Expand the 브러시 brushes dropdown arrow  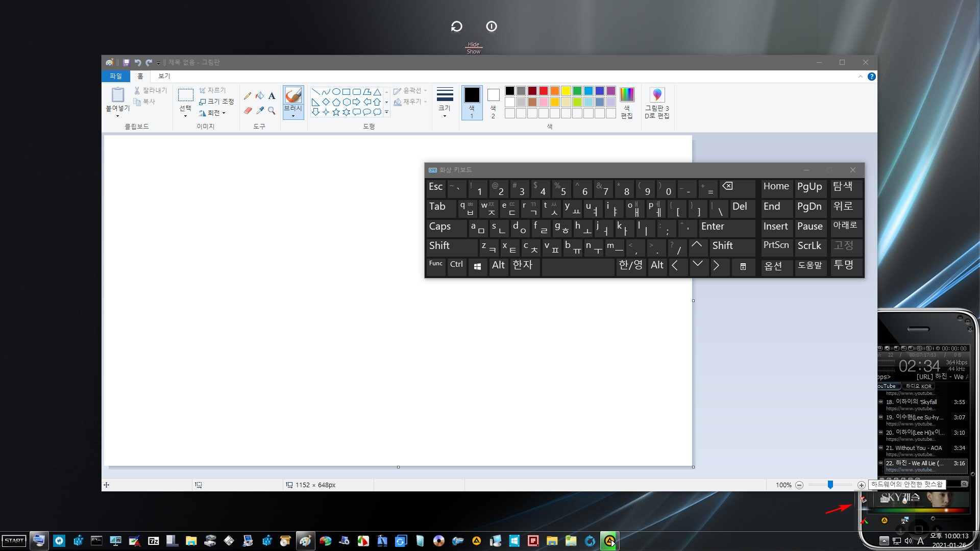pyautogui.click(x=293, y=116)
